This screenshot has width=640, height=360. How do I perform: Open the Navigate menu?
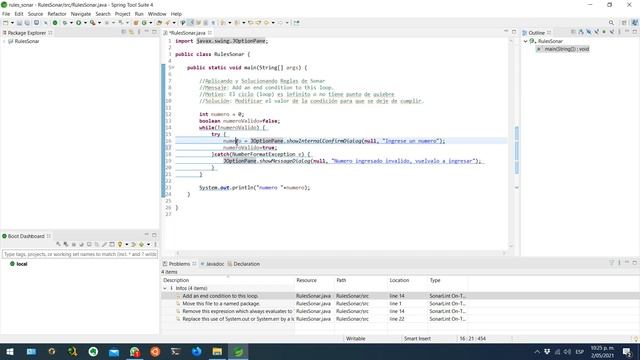81,14
